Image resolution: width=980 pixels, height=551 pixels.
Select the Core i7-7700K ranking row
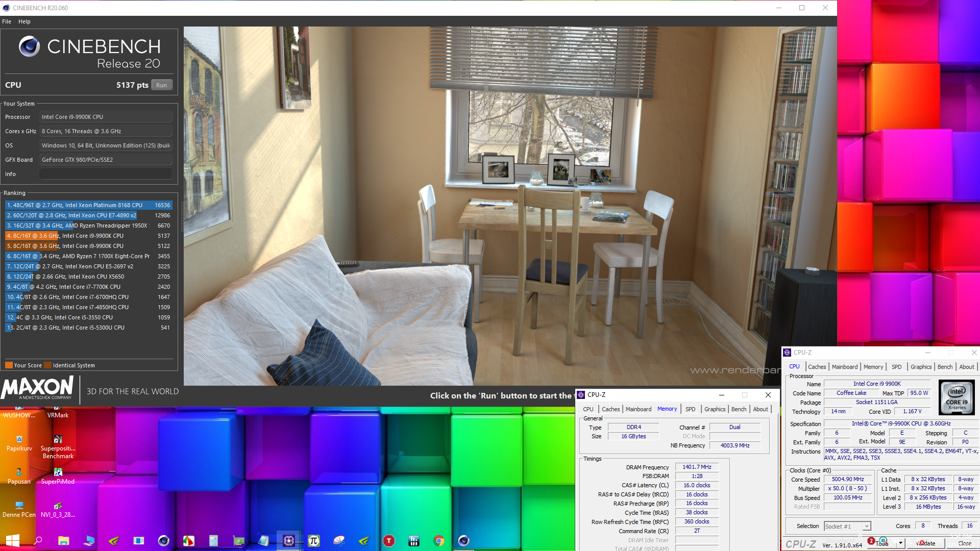pos(88,287)
